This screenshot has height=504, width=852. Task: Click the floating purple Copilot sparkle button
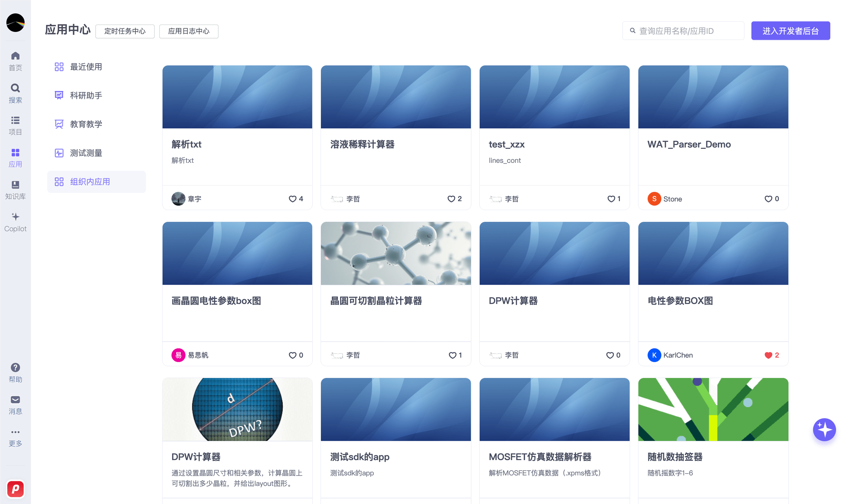[824, 430]
